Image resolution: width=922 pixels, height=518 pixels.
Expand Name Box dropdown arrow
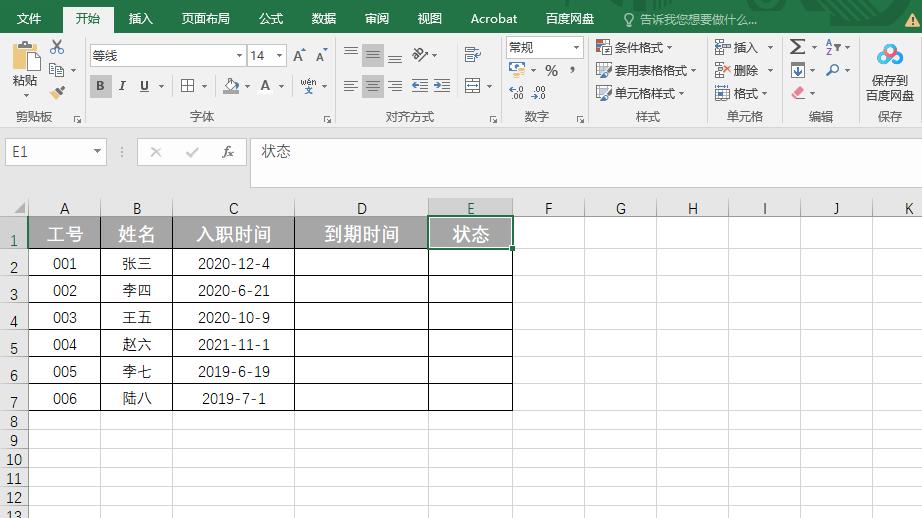point(97,152)
